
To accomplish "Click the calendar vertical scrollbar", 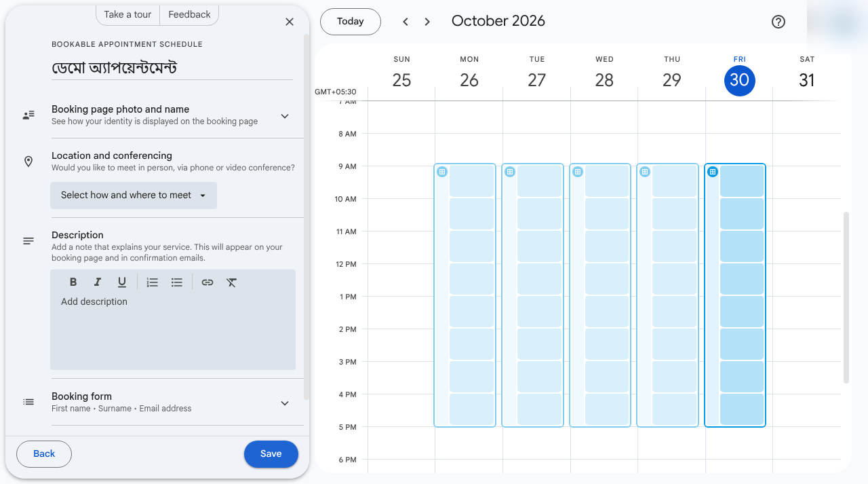I will [846, 297].
